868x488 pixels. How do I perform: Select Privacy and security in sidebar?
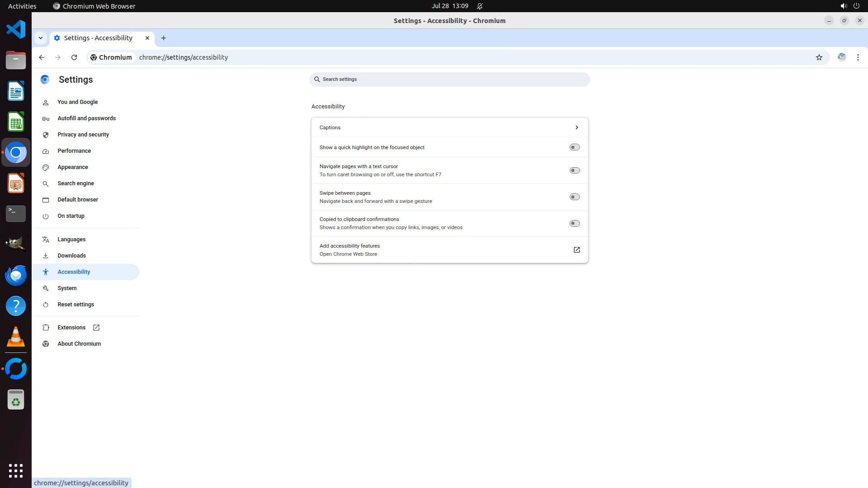pos(83,135)
